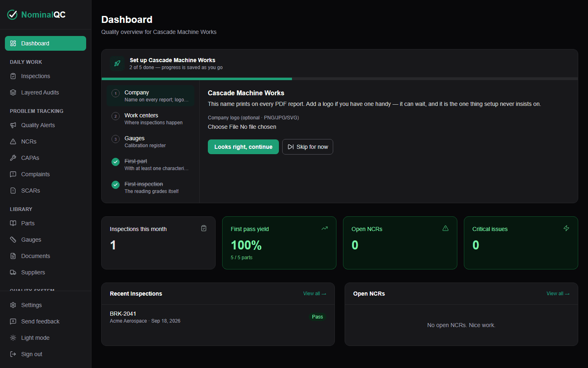Click the CAPAs wrench icon

(x=13, y=158)
